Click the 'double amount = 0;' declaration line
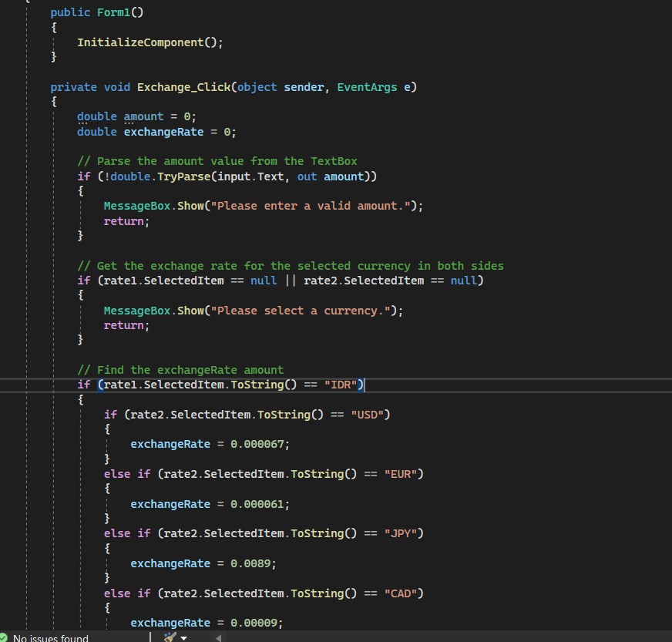This screenshot has width=672, height=642. click(x=136, y=116)
